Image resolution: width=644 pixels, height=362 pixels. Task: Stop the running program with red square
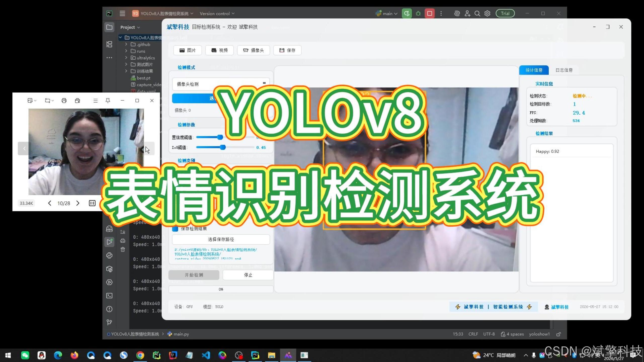(x=430, y=14)
